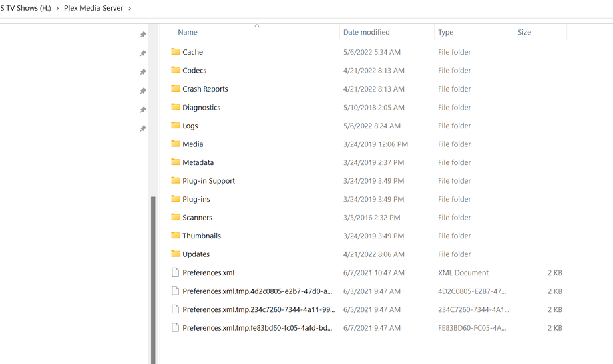Click the 6/7/2021 10:47 AM date cell

(374, 272)
